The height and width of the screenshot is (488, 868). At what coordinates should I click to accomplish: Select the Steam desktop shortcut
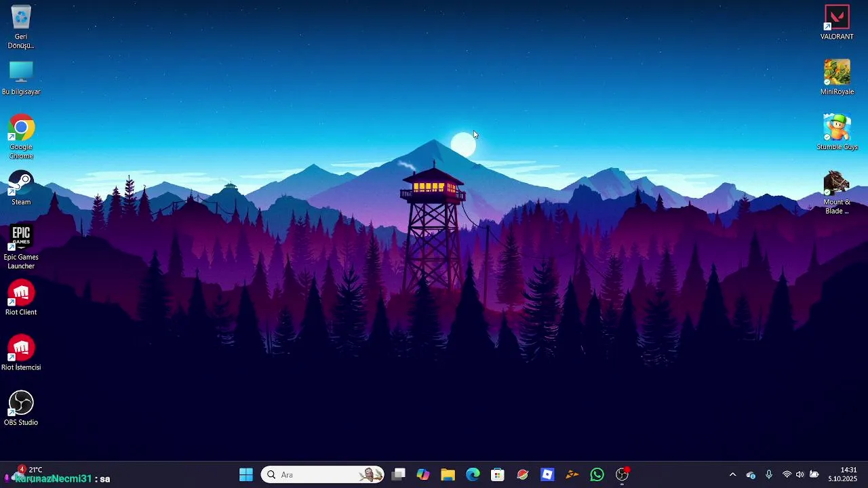click(x=21, y=188)
